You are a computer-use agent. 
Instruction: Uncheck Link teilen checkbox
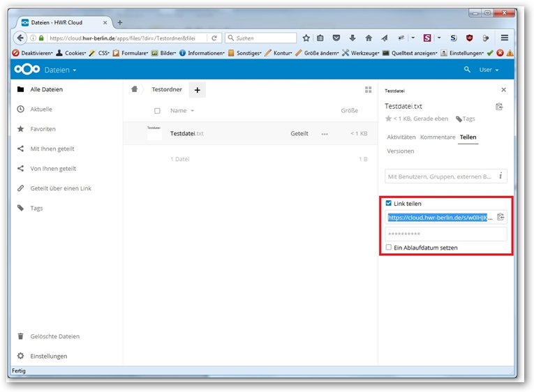pos(388,203)
